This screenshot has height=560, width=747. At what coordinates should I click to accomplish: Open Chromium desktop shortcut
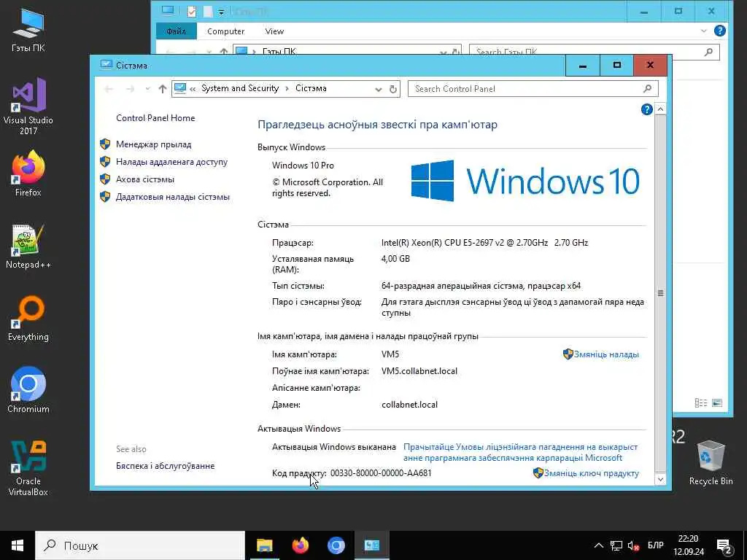coord(28,389)
